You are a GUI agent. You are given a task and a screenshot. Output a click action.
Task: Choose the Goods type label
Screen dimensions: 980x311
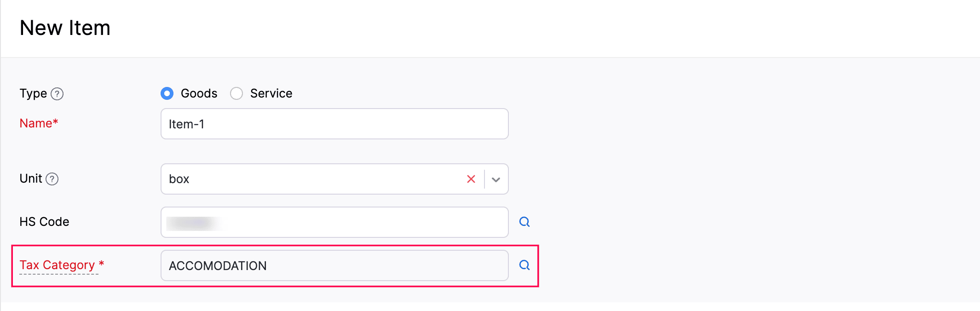tap(199, 93)
